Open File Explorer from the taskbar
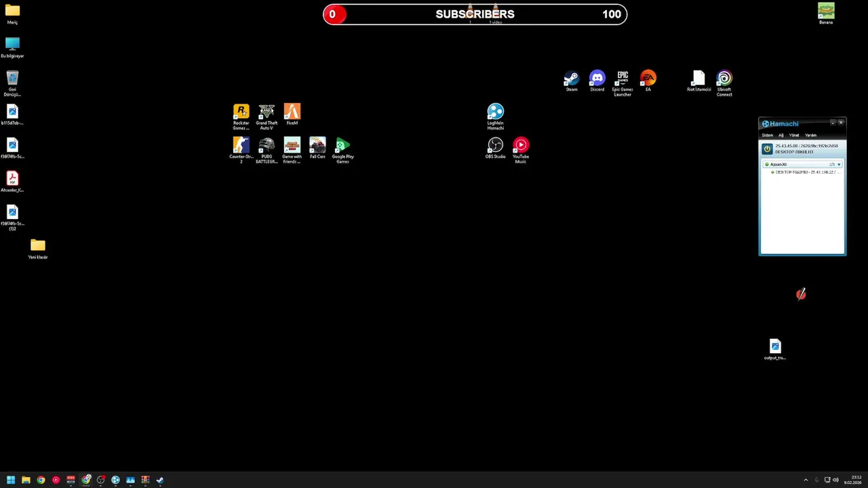This screenshot has width=868, height=488. coord(26,480)
